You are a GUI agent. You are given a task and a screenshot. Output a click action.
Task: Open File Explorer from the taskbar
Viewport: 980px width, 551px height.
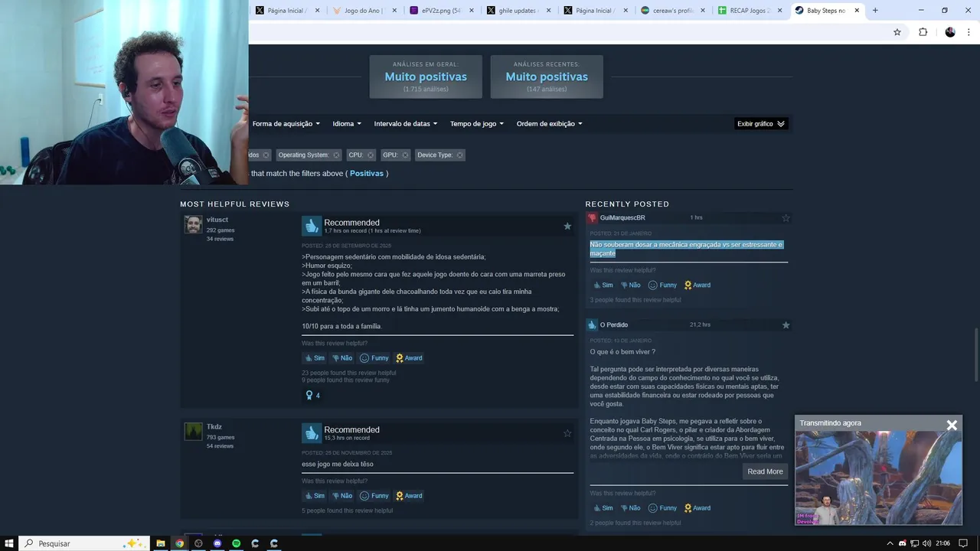(161, 543)
